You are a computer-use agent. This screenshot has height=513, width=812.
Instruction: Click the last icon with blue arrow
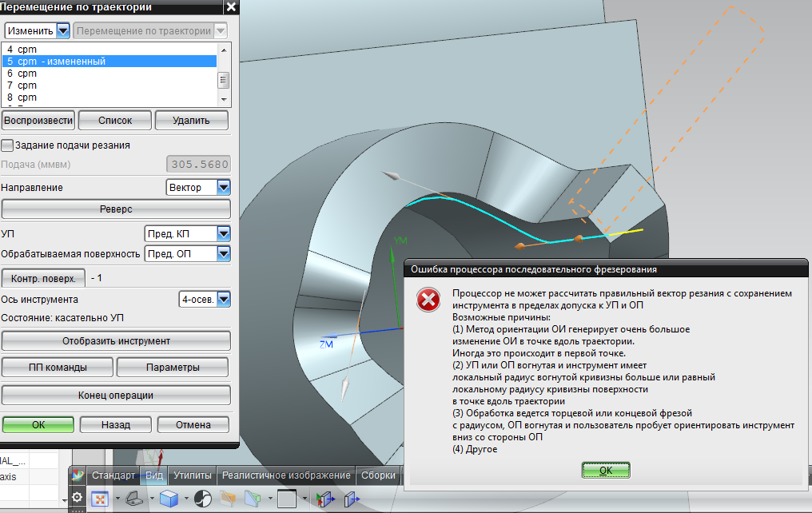click(352, 499)
